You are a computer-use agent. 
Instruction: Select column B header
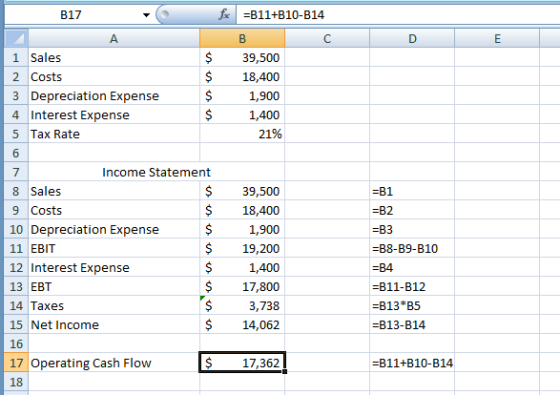click(242, 38)
